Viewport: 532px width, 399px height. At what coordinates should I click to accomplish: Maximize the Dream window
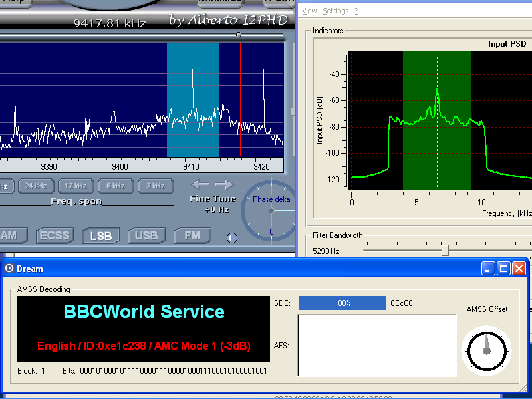pos(503,269)
